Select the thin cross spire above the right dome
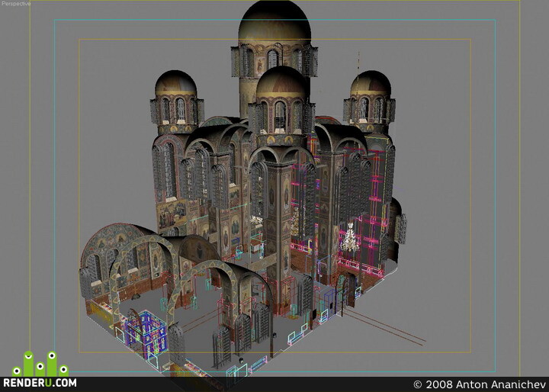Screen dimensions: 549x392 point(358,65)
